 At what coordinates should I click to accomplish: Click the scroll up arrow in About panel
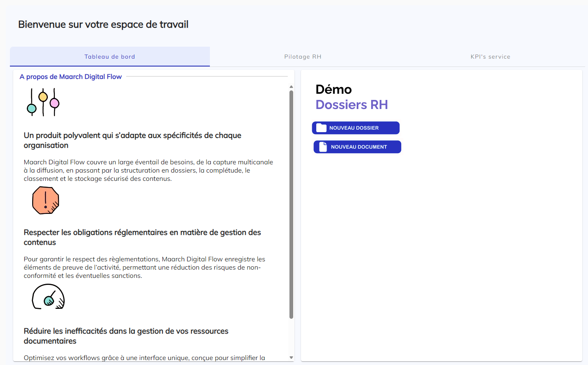291,87
